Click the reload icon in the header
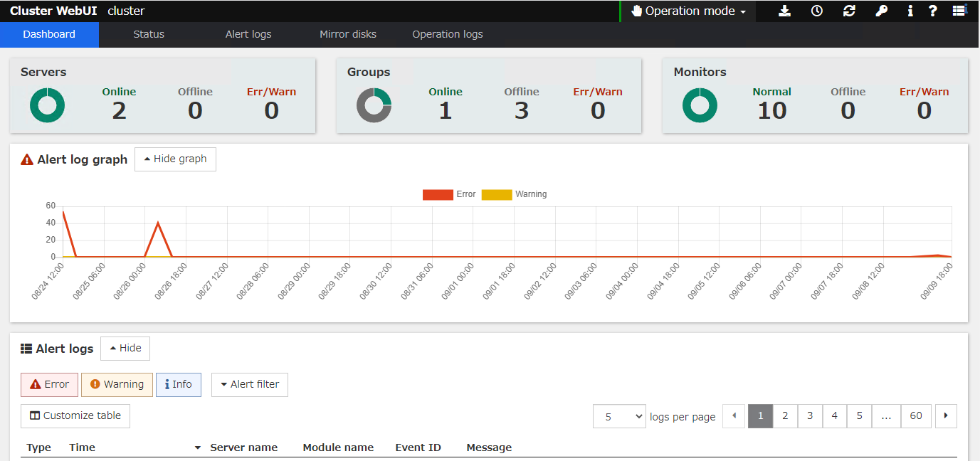980x461 pixels. point(848,11)
